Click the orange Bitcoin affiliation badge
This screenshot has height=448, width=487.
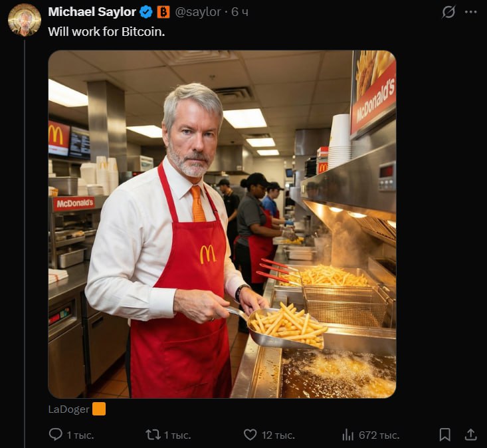(163, 12)
